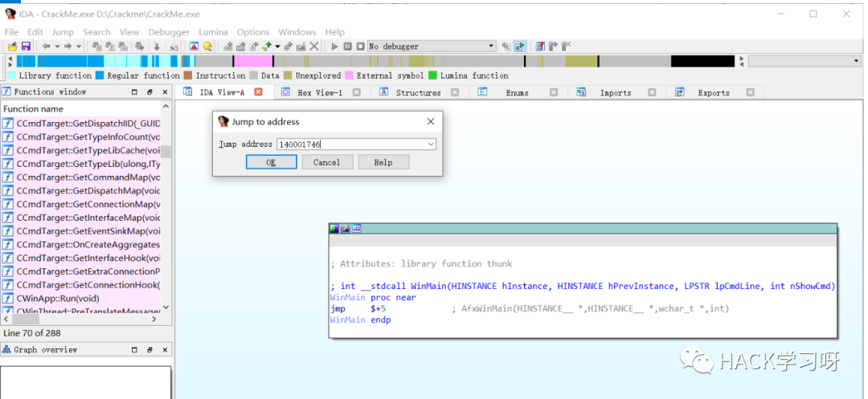Click the Save database floppy icon
The width and height of the screenshot is (868, 399).
(26, 47)
